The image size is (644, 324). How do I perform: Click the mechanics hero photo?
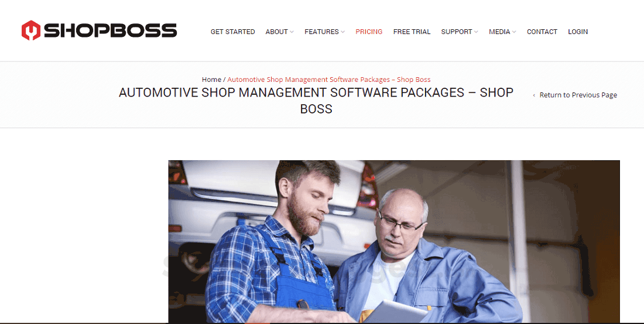pos(394,241)
